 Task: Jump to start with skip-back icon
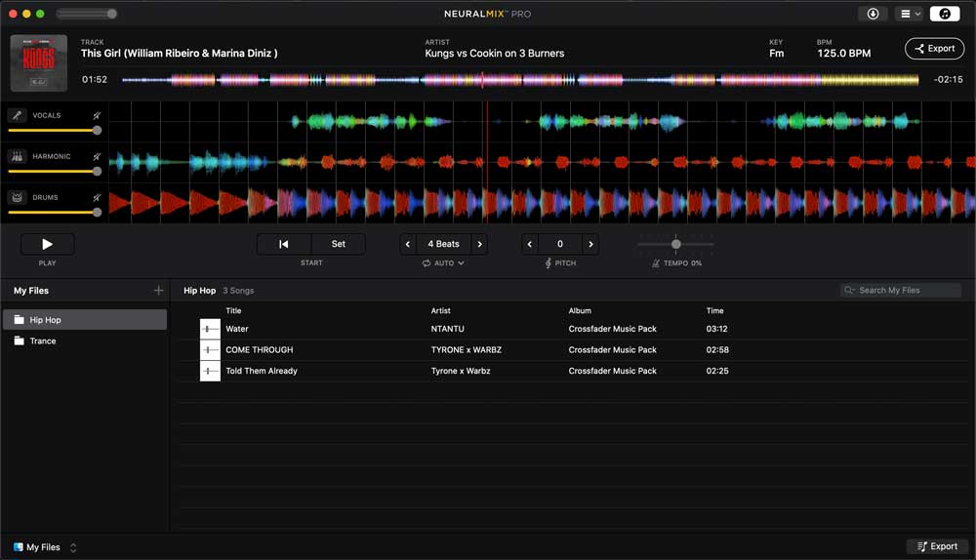284,244
